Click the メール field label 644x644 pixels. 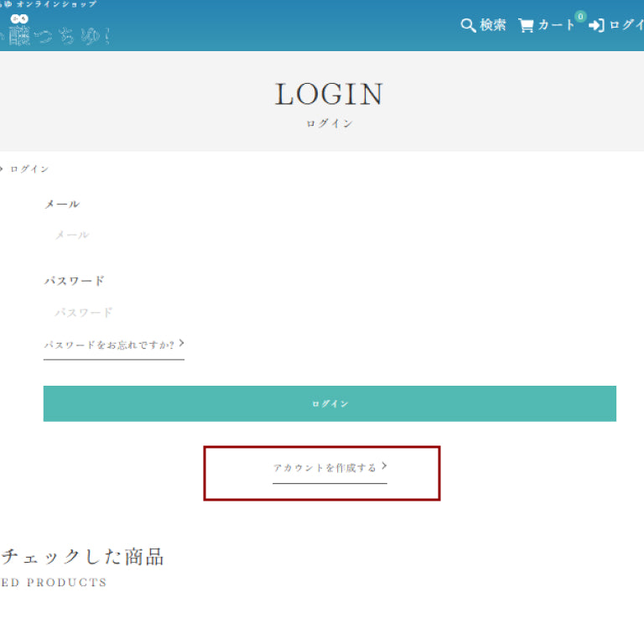62,204
